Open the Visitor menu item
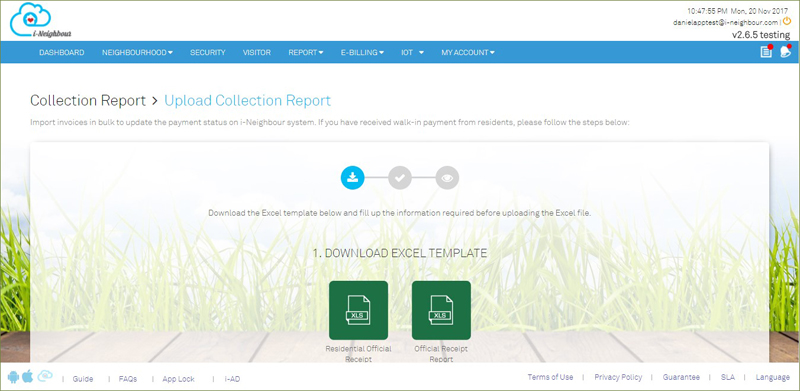The width and height of the screenshot is (800, 391). (257, 53)
